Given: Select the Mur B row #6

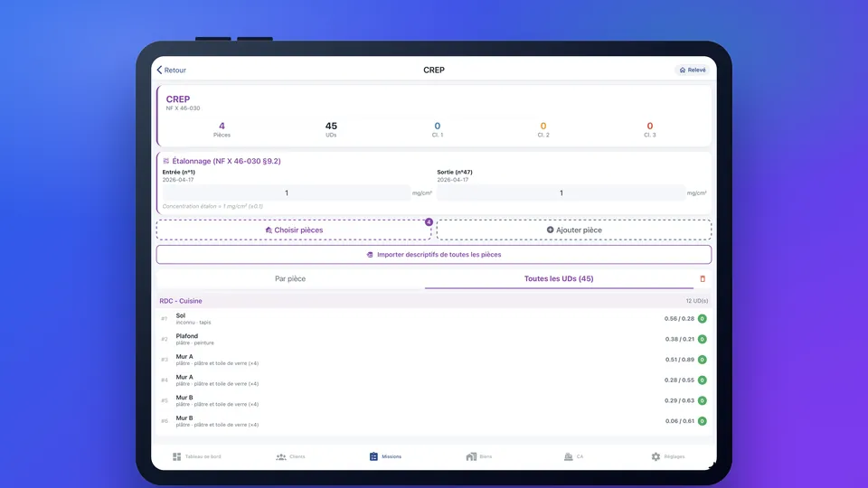Looking at the screenshot, I should pos(434,421).
